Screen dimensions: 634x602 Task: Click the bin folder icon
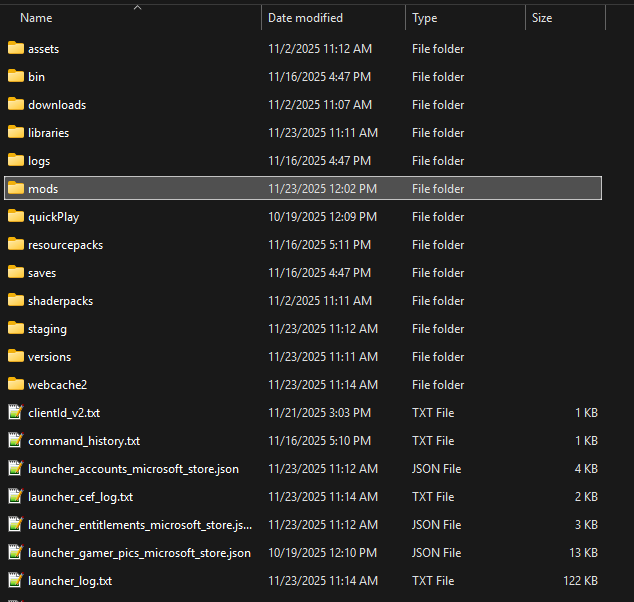click(x=16, y=76)
